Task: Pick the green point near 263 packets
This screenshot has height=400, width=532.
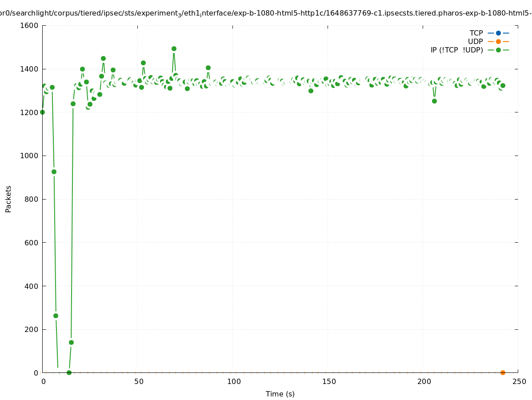Action: (56, 316)
